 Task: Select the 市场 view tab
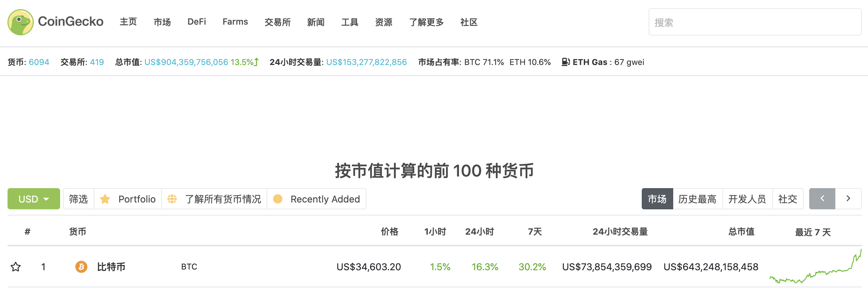tap(657, 199)
